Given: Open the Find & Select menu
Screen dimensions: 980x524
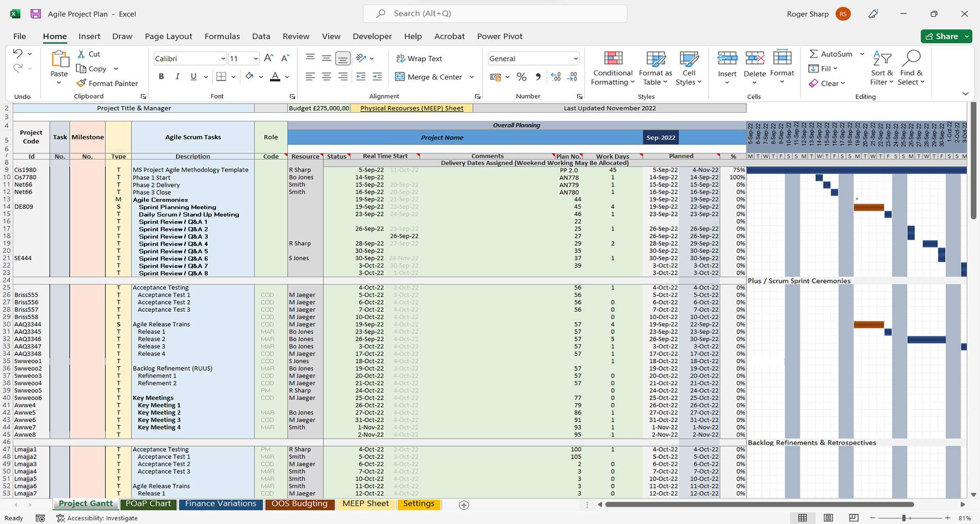Looking at the screenshot, I should 911,68.
